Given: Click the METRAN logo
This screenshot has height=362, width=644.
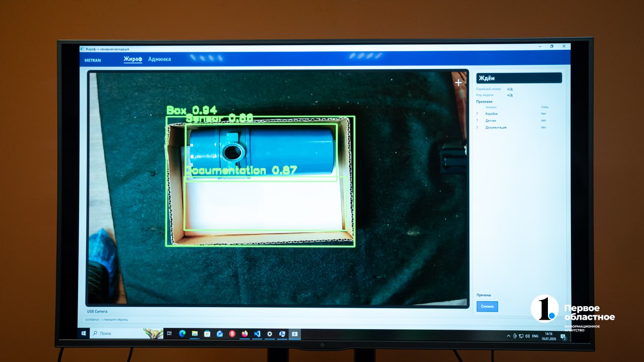Looking at the screenshot, I should (93, 60).
